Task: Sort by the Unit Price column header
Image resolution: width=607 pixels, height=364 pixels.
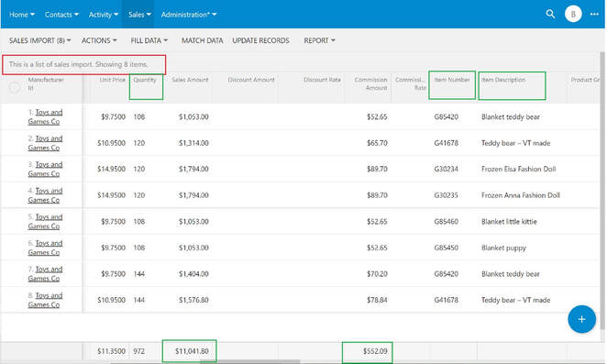Action: (112, 80)
